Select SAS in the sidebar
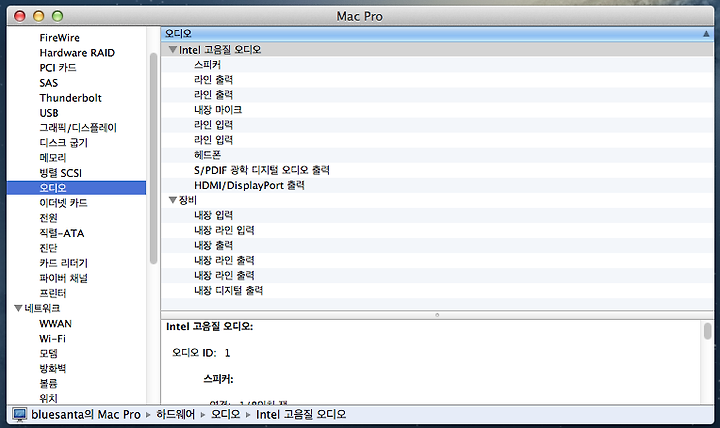Screen dimensions: 720x428 point(49,83)
